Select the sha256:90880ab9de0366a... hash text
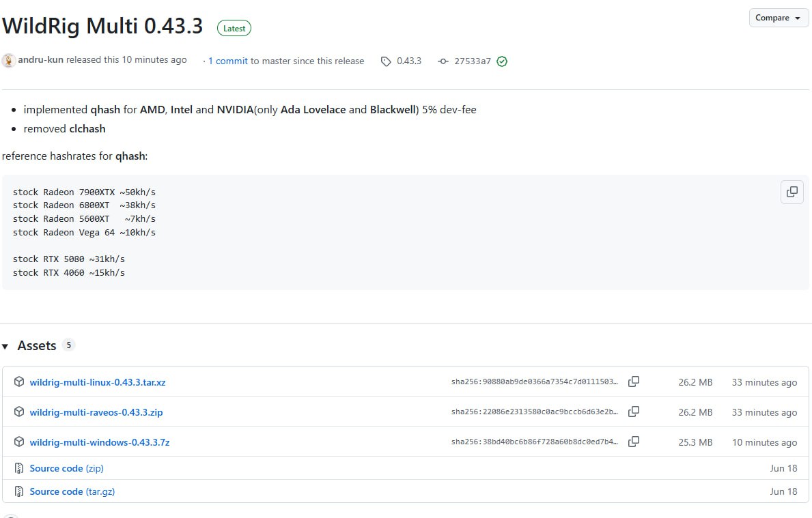The height and width of the screenshot is (518, 812). pos(535,382)
